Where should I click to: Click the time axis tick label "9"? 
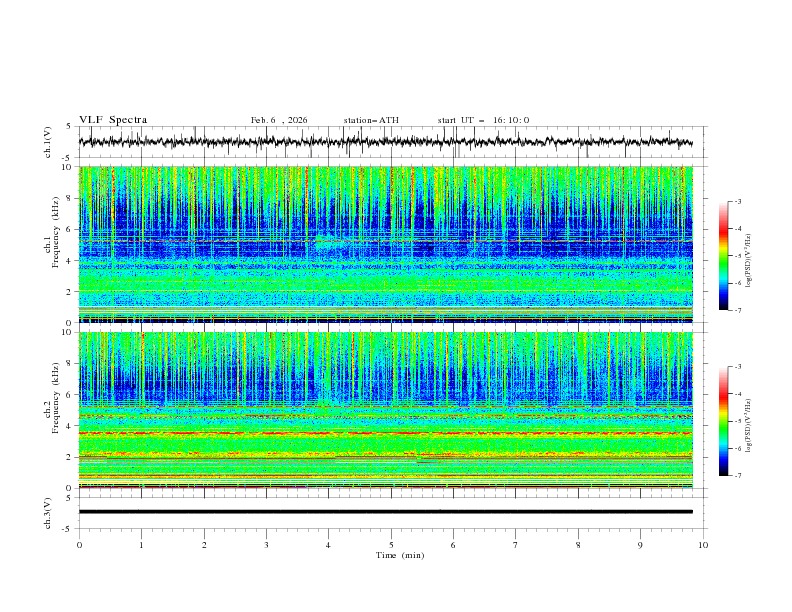click(x=640, y=545)
